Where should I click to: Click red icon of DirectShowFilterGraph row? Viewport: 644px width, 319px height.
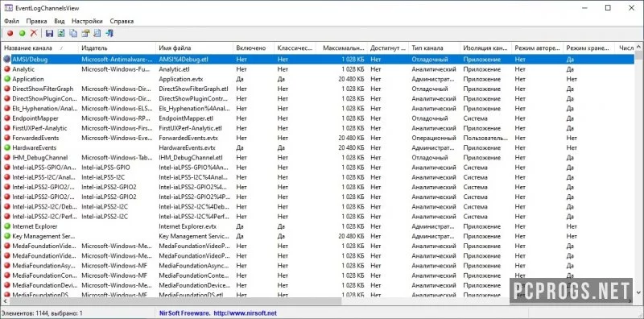6,89
